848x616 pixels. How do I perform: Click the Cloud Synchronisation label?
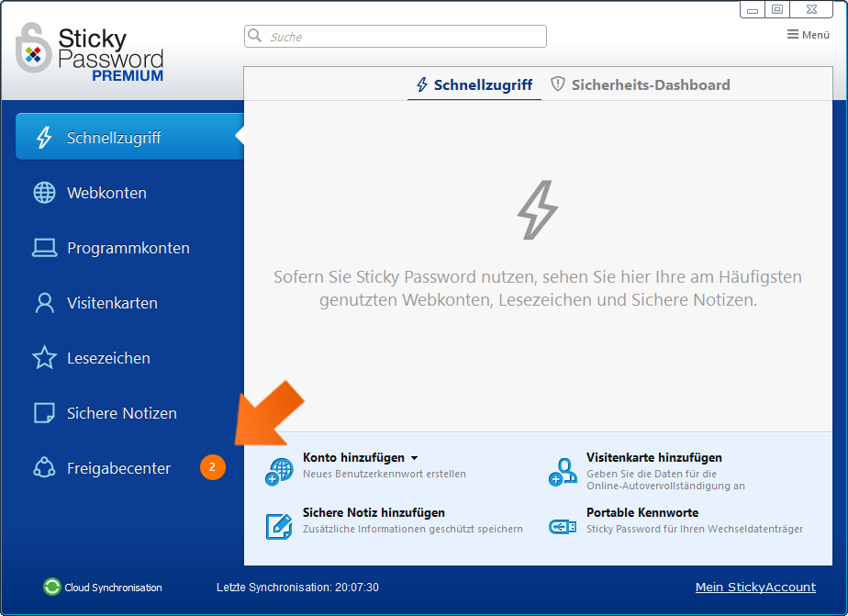(x=113, y=588)
